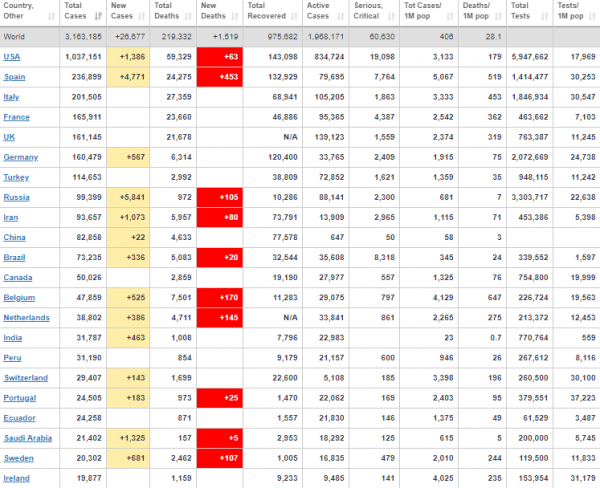
Task: Click the Switzerland country link
Action: tap(26, 378)
